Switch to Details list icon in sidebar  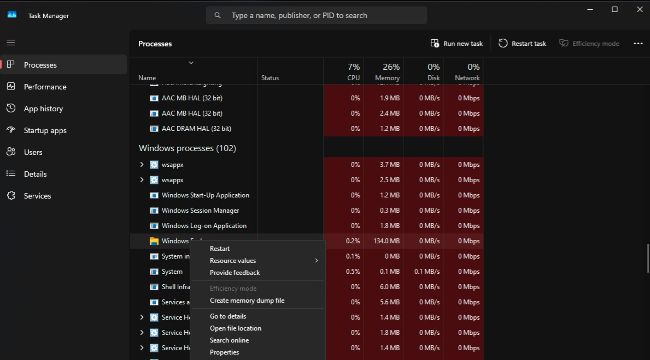click(x=11, y=174)
